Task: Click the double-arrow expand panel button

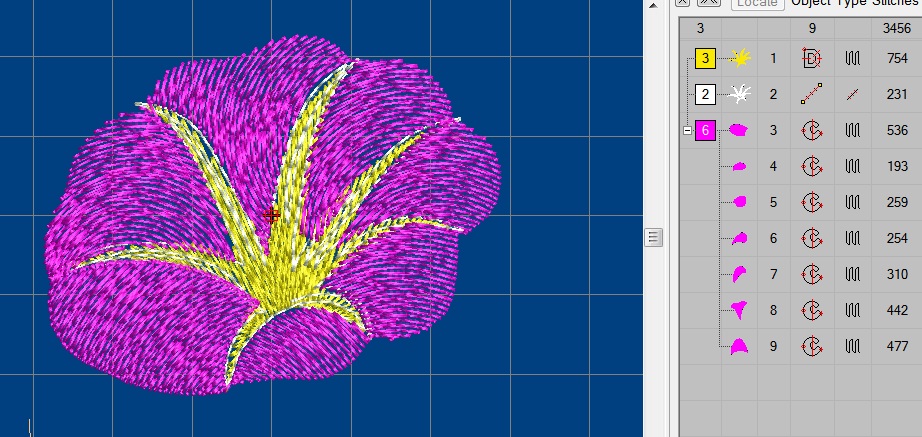Action: pyautogui.click(x=709, y=2)
